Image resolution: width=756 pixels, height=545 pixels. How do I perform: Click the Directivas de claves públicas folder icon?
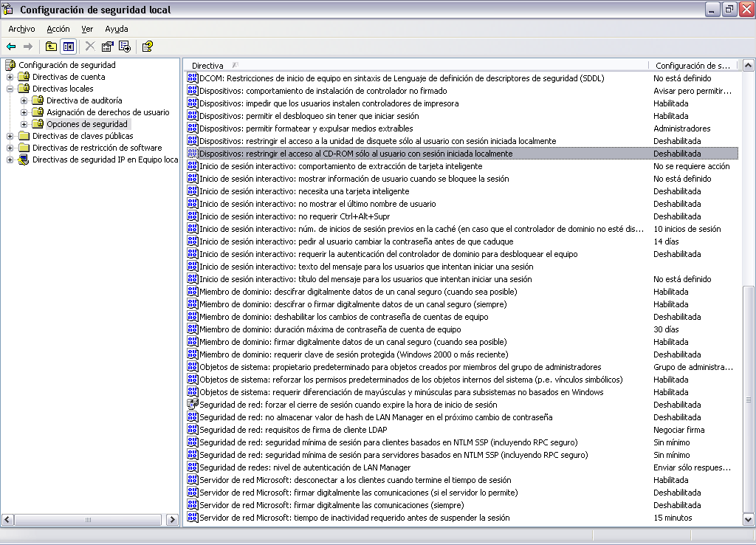[24, 136]
